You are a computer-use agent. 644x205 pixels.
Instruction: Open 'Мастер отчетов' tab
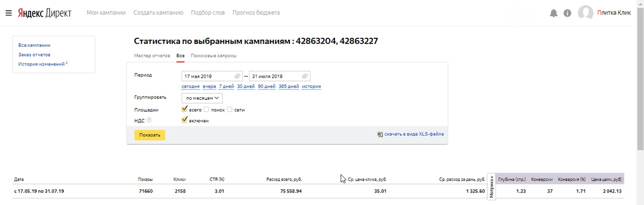152,55
